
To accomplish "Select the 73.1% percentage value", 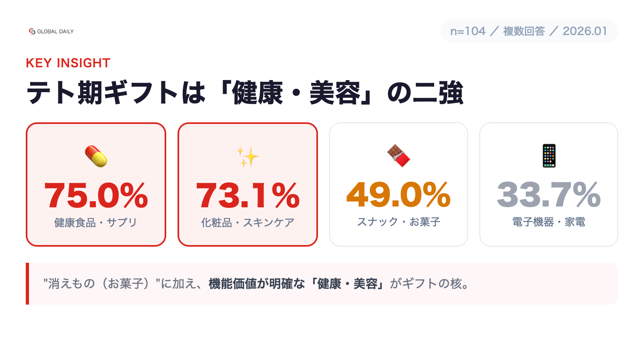I will 248,196.
